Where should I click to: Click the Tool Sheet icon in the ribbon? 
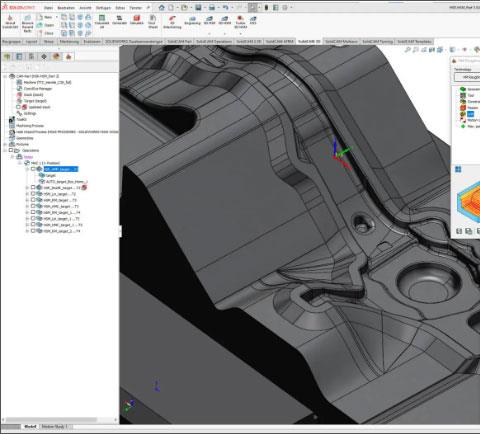click(x=153, y=21)
